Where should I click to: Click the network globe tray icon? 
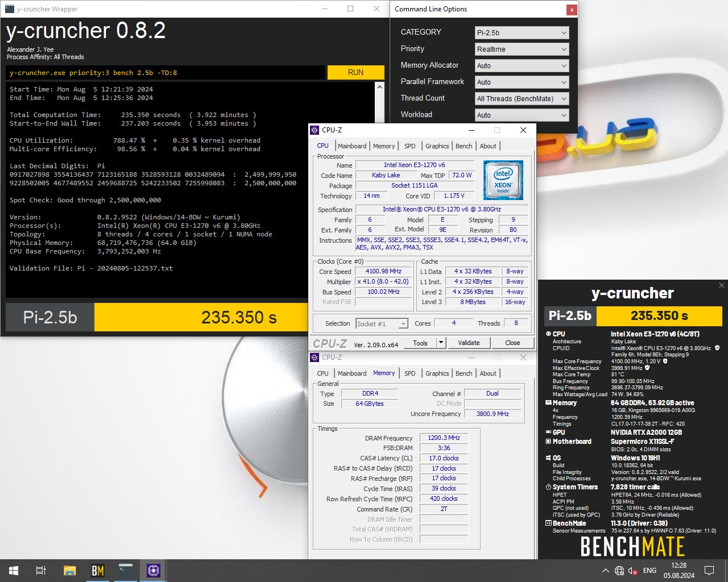619,571
